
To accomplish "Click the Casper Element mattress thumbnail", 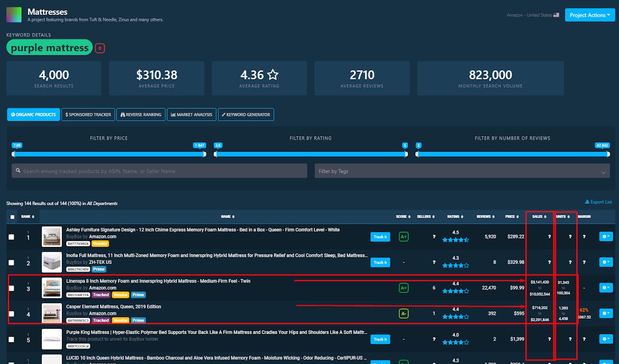I will coord(52,313).
